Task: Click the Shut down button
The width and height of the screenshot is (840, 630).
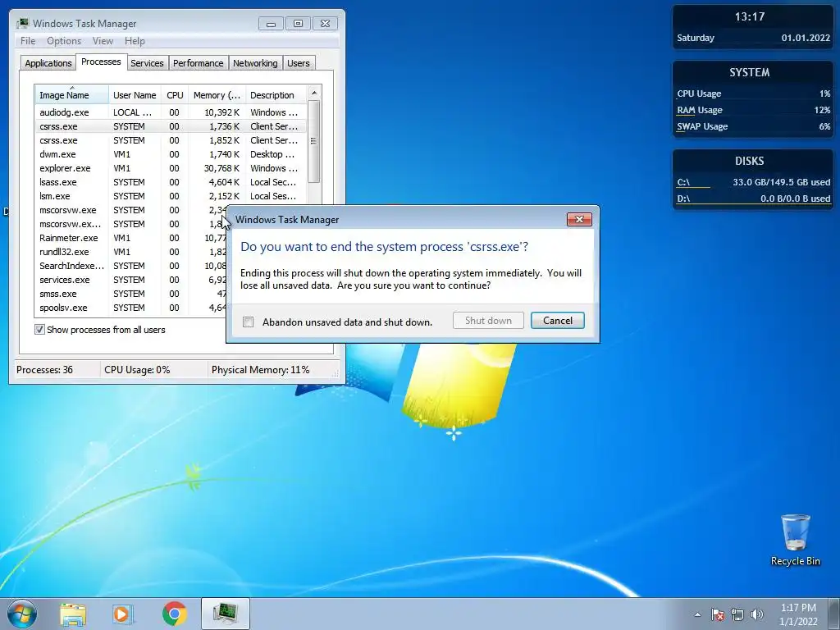Action: 488,321
